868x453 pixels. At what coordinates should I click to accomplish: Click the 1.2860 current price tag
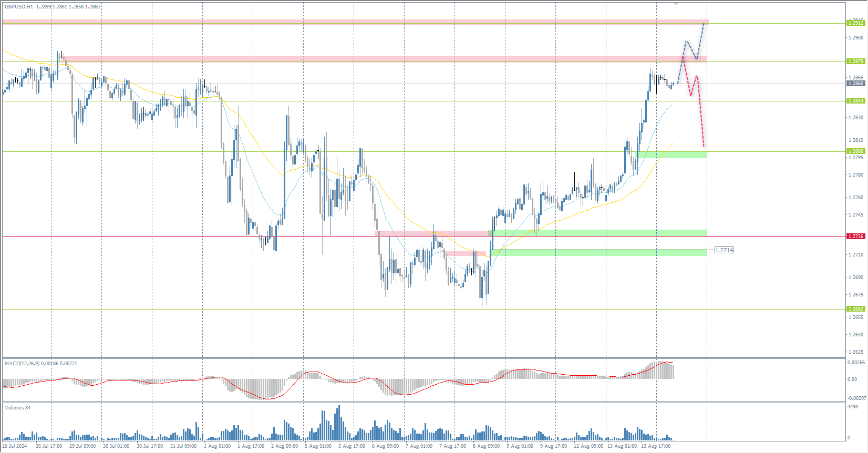click(856, 84)
